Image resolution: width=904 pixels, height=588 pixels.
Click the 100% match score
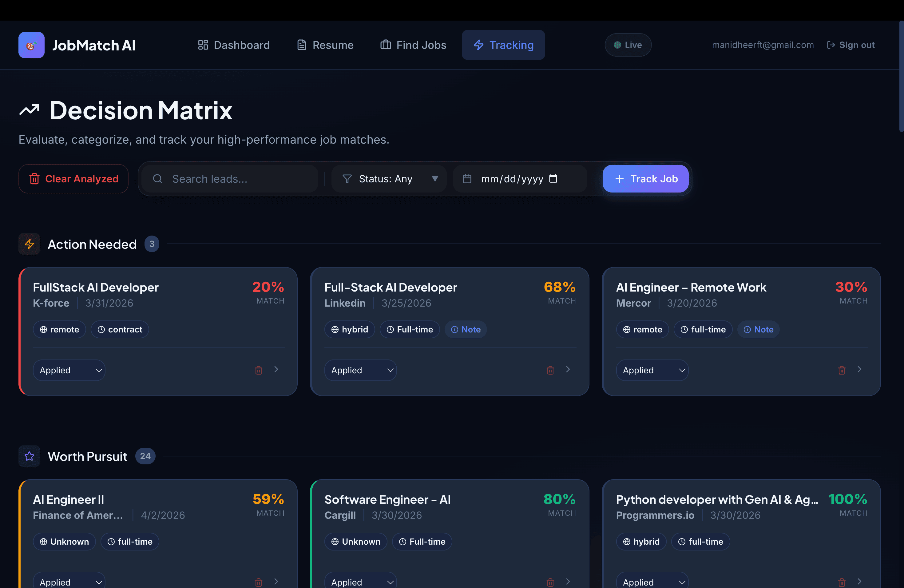[848, 499]
